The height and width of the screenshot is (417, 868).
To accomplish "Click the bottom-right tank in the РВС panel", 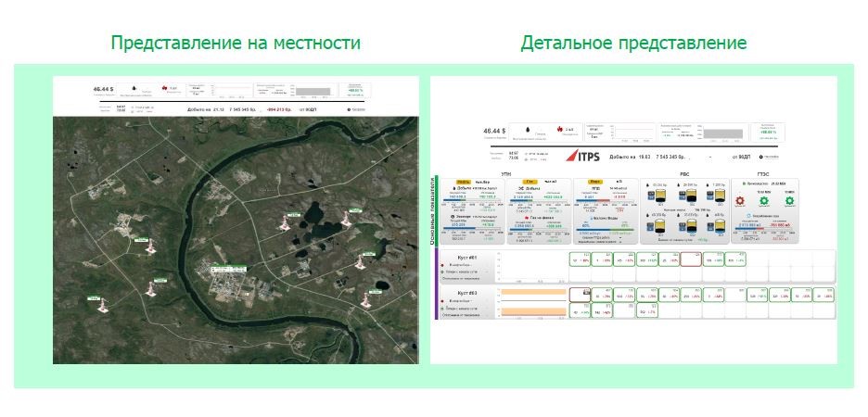I will (719, 225).
